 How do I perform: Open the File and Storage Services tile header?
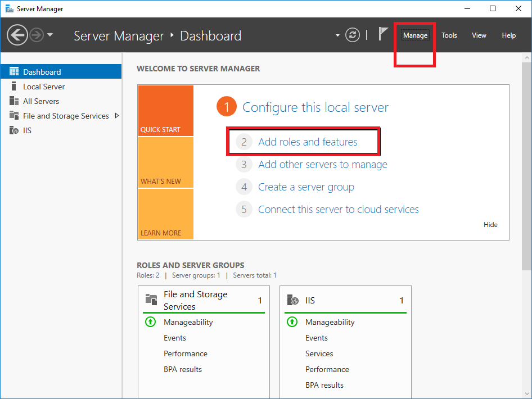pos(204,300)
